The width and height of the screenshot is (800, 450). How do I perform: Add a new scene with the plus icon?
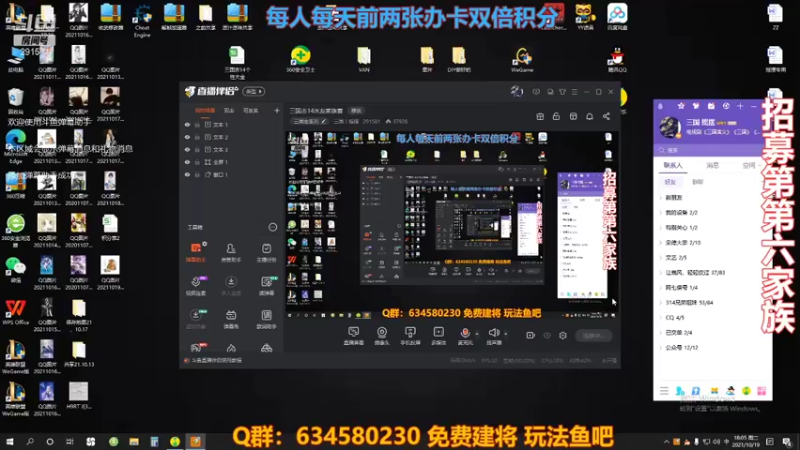pos(277,110)
